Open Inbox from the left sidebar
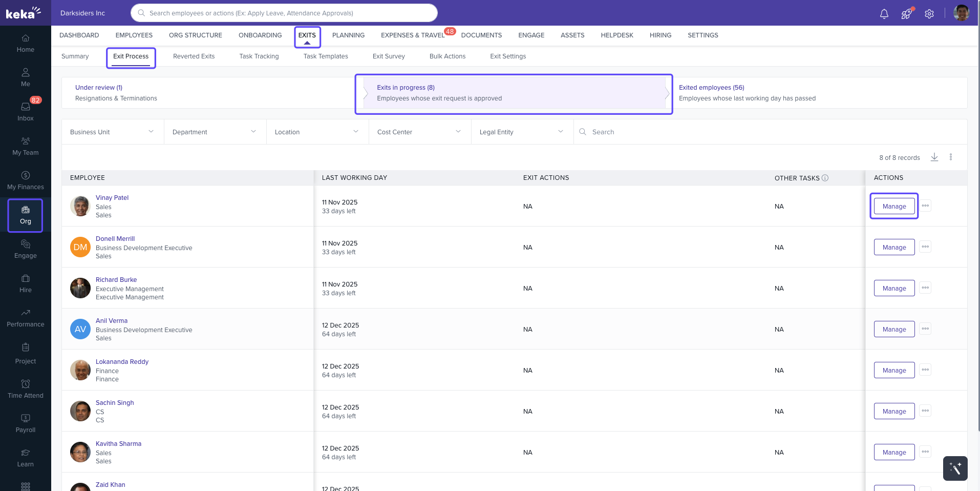The image size is (980, 491). 26,111
